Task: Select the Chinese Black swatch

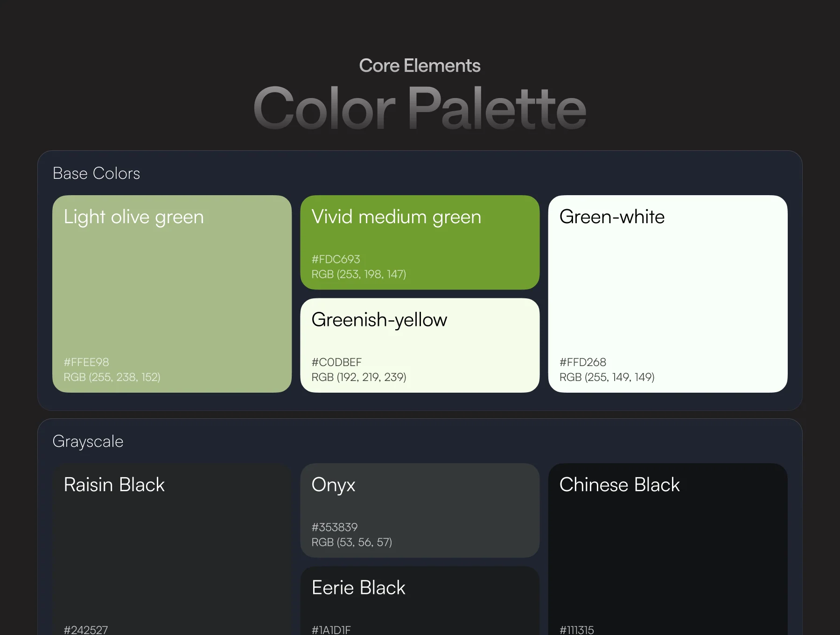Action: point(667,549)
